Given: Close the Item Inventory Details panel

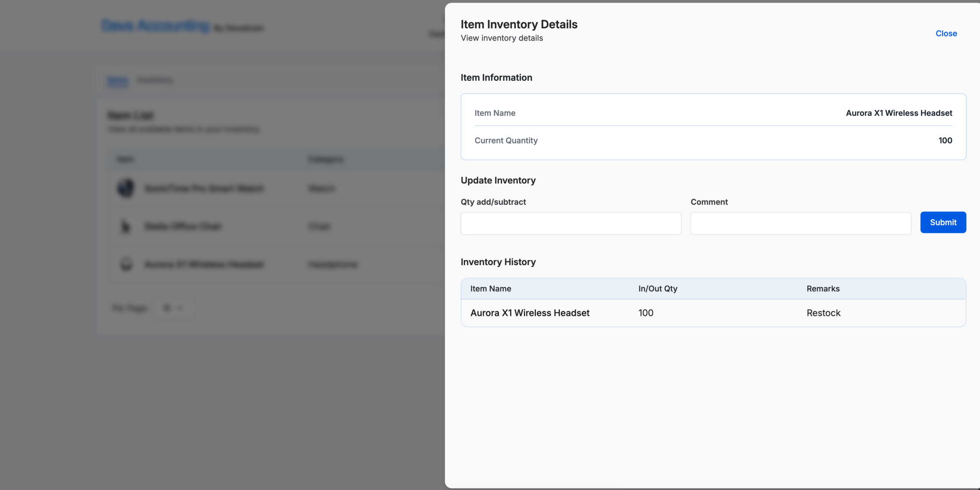Looking at the screenshot, I should (x=946, y=33).
